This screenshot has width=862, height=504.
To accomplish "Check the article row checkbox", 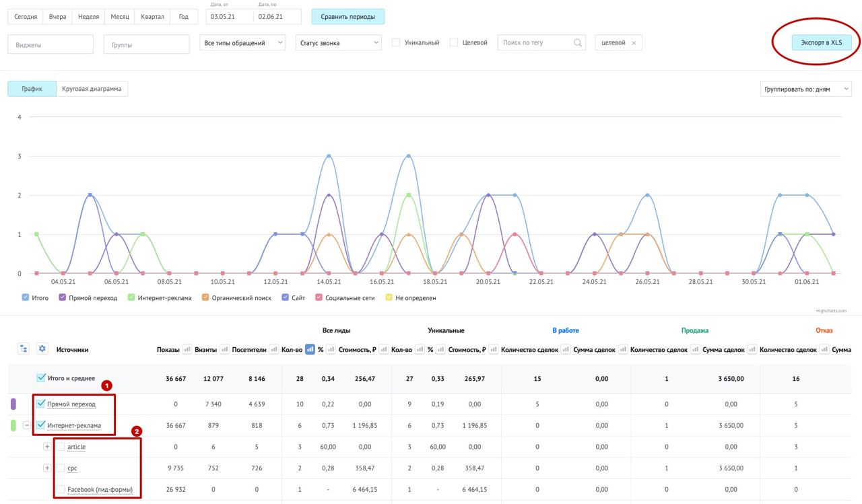I will click(x=61, y=446).
